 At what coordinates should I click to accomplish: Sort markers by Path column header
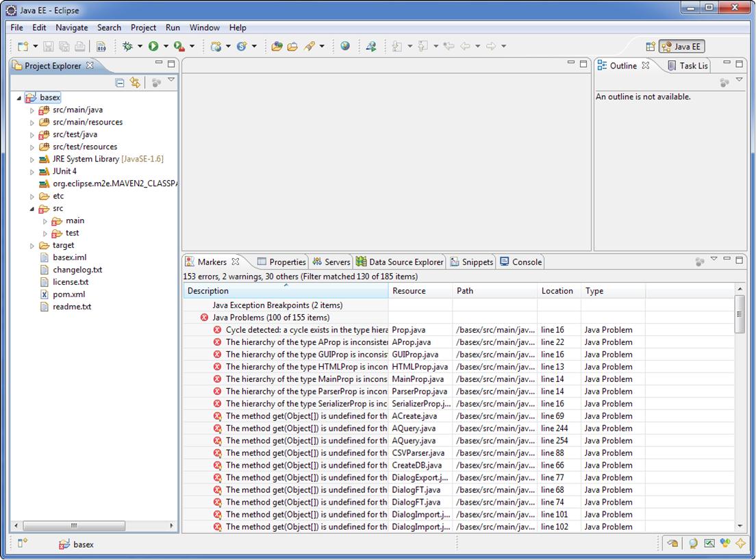pyautogui.click(x=495, y=290)
